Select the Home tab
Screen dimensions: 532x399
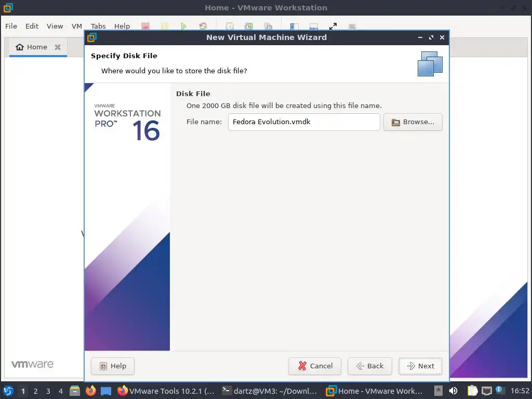pos(38,47)
